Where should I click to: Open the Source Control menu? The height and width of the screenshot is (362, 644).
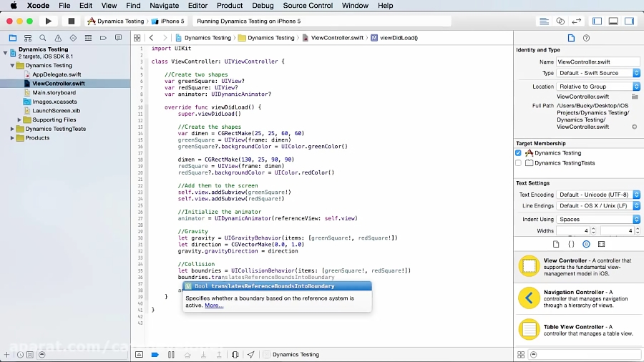click(x=308, y=5)
